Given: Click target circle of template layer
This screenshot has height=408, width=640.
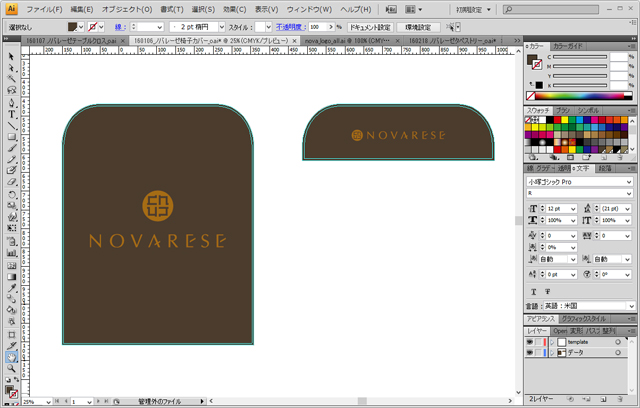Looking at the screenshot, I should (618, 342).
